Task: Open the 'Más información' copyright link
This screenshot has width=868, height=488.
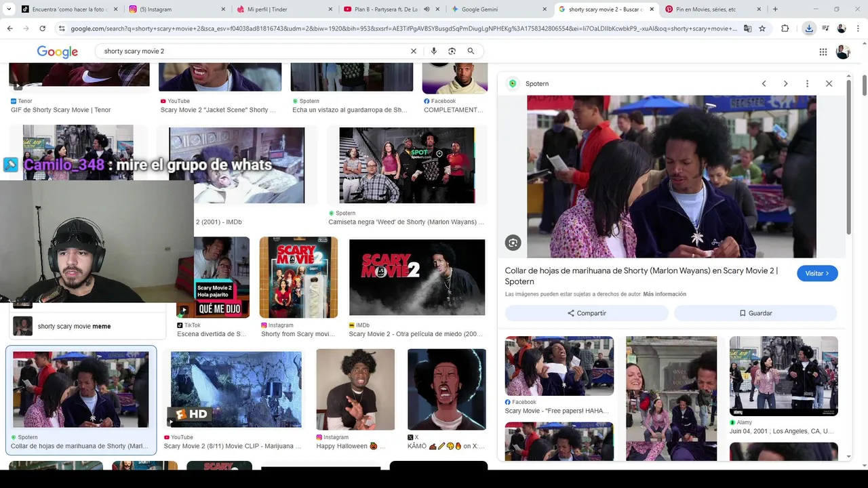Action: click(665, 294)
